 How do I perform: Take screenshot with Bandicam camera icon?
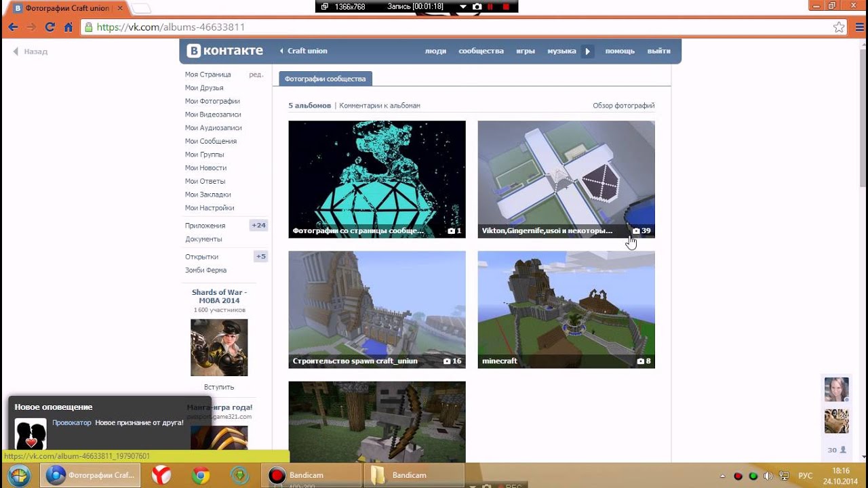coord(477,6)
